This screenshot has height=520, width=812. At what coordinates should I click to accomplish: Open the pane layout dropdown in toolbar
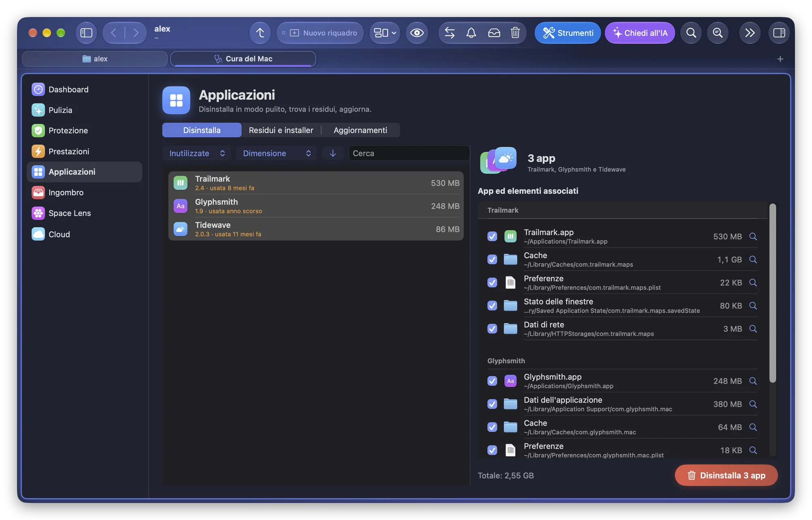384,33
